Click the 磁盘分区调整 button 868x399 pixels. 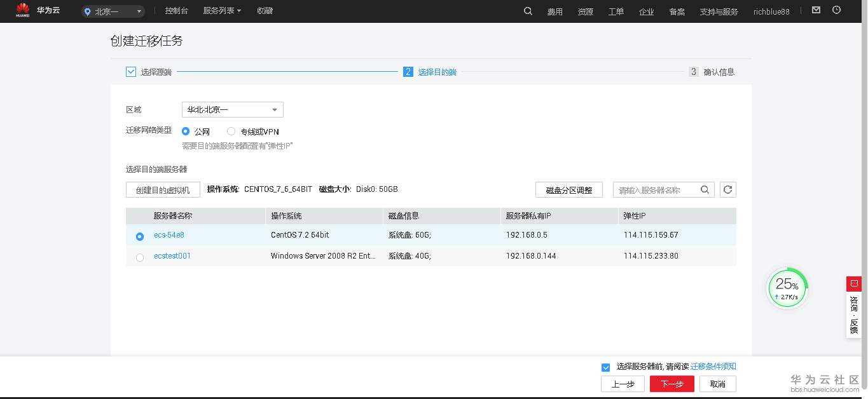(569, 190)
